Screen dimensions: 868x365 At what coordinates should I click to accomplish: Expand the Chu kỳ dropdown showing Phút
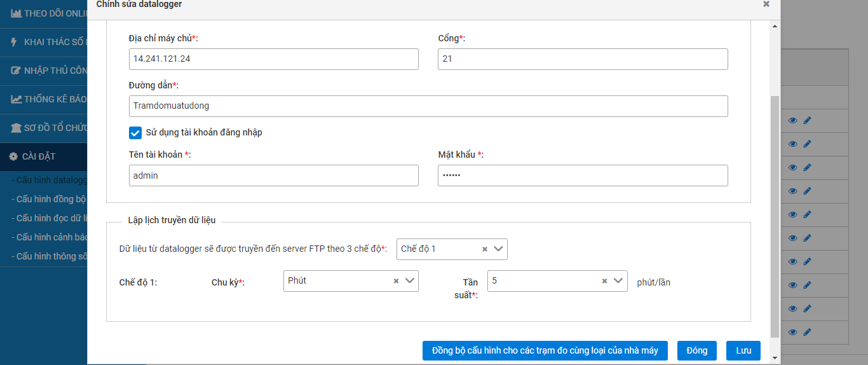(x=410, y=280)
